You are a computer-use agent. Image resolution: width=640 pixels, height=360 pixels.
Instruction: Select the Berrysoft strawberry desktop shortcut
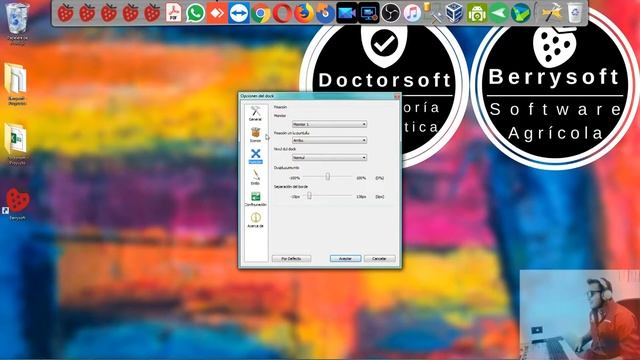[17, 204]
